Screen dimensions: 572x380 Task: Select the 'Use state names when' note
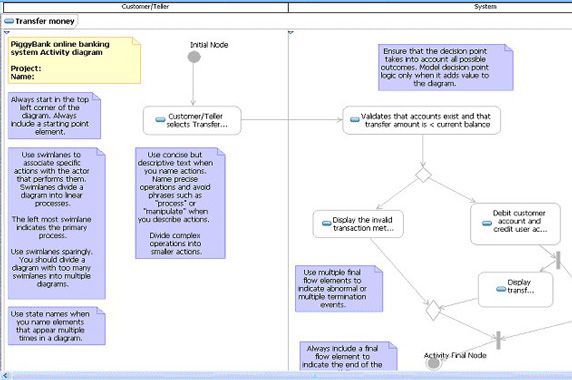click(x=57, y=326)
